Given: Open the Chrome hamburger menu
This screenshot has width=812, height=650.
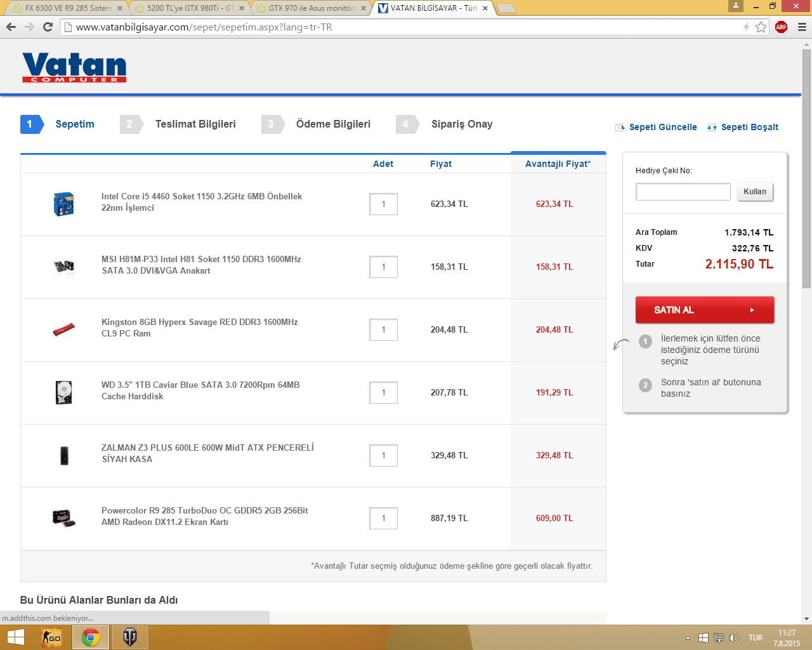Looking at the screenshot, I should 802,27.
